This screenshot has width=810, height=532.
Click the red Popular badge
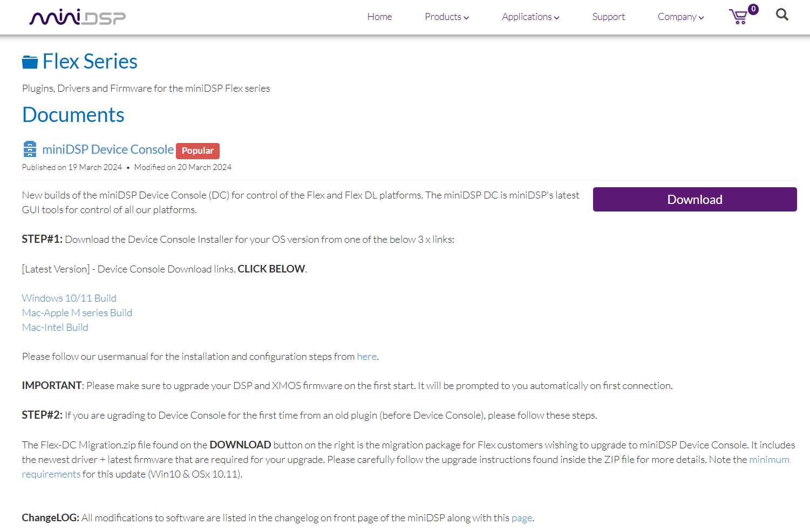[x=198, y=151]
